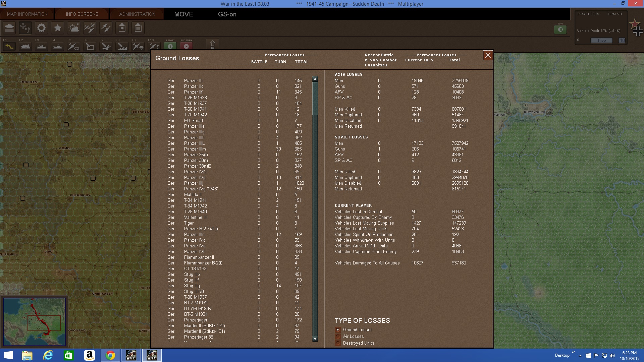The height and width of the screenshot is (362, 644).
Task: Click the Soviet star and cross emblem
Action: [x=636, y=27]
